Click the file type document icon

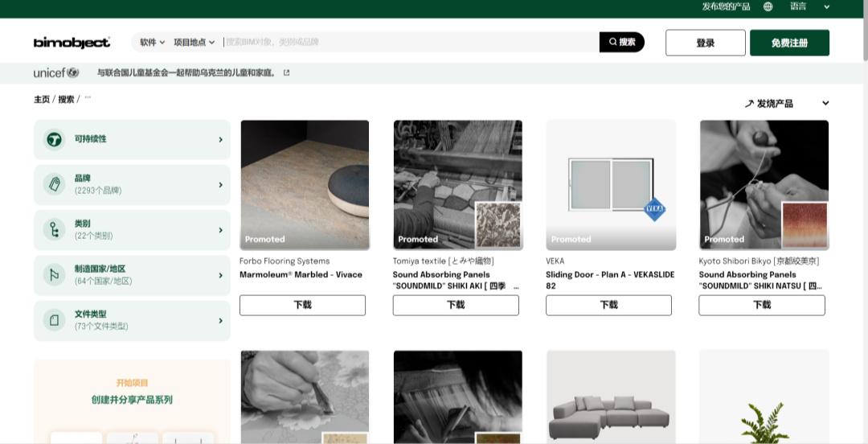coord(55,320)
